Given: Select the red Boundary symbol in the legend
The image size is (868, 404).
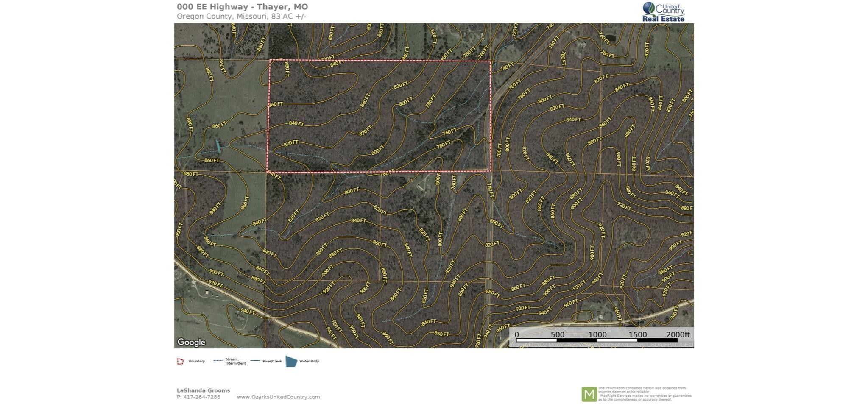Looking at the screenshot, I should [x=180, y=361].
